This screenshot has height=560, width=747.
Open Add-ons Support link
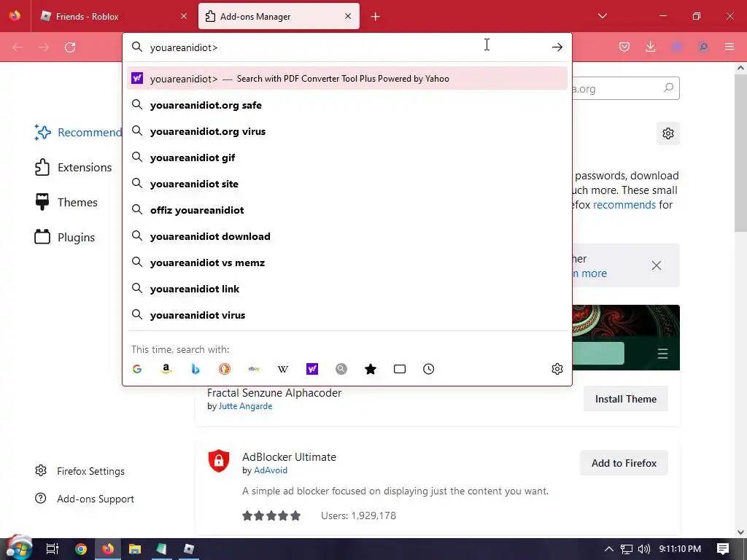85,499
